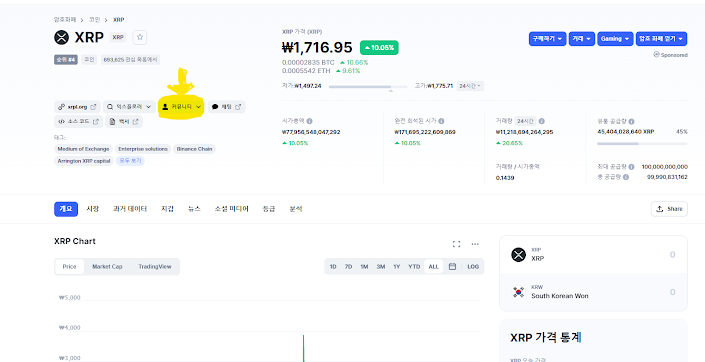The image size is (705, 362).
Task: Open the 암호 화폐 얻기 earn crypto dropdown
Action: pyautogui.click(x=661, y=39)
